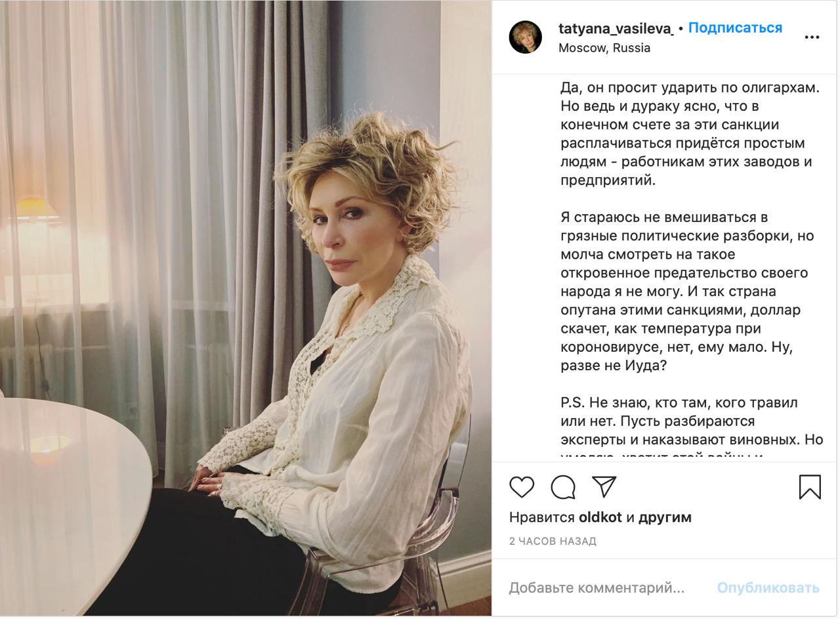
Task: Share the post with the paper plane icon
Action: [604, 486]
